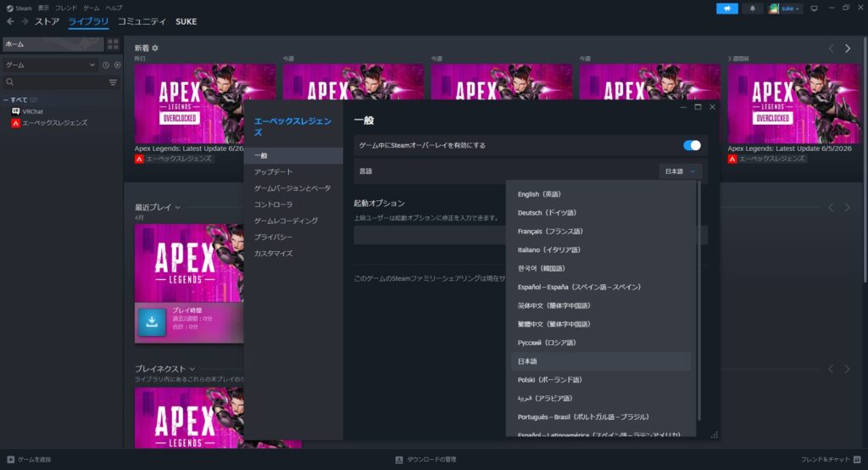Viewport: 868px width, 470px height.
Task: Open the コントローラ properties tab
Action: click(x=293, y=204)
